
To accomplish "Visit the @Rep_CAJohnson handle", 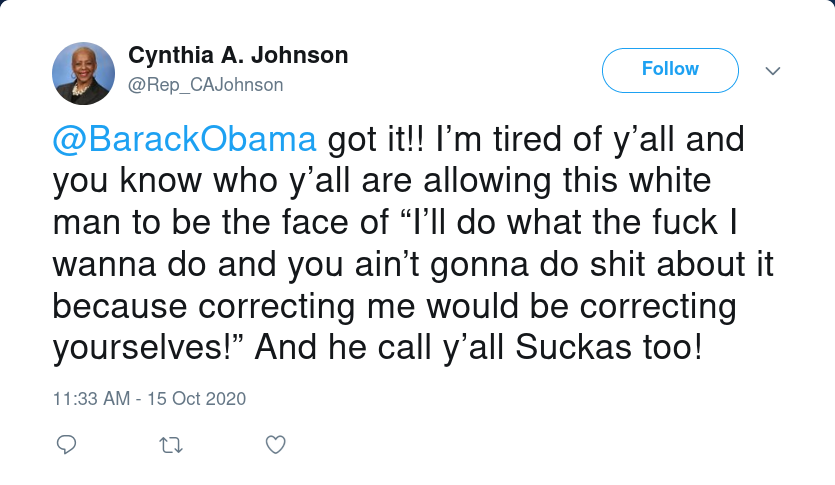I will tap(205, 86).
